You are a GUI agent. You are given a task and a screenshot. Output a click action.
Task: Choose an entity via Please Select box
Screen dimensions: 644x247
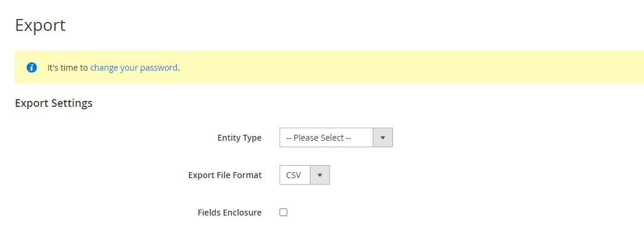click(336, 138)
